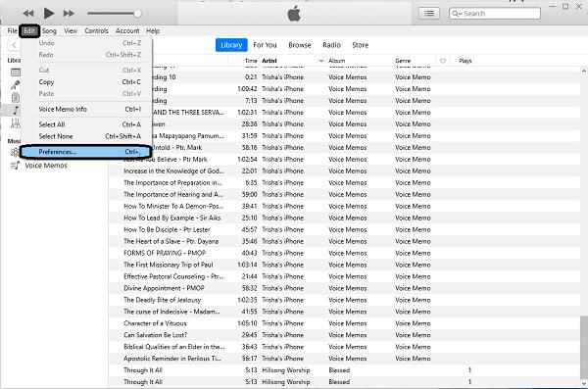Choose Select None in Edit menu
Image resolution: width=588 pixels, height=389 pixels.
point(86,136)
